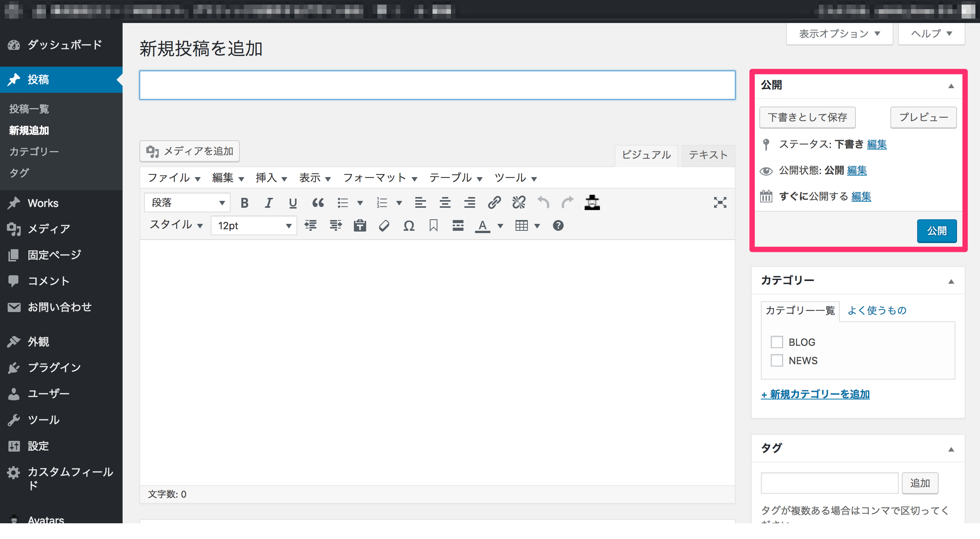Check the BLOG category checkbox
Screen dimensions: 980x539
(777, 342)
